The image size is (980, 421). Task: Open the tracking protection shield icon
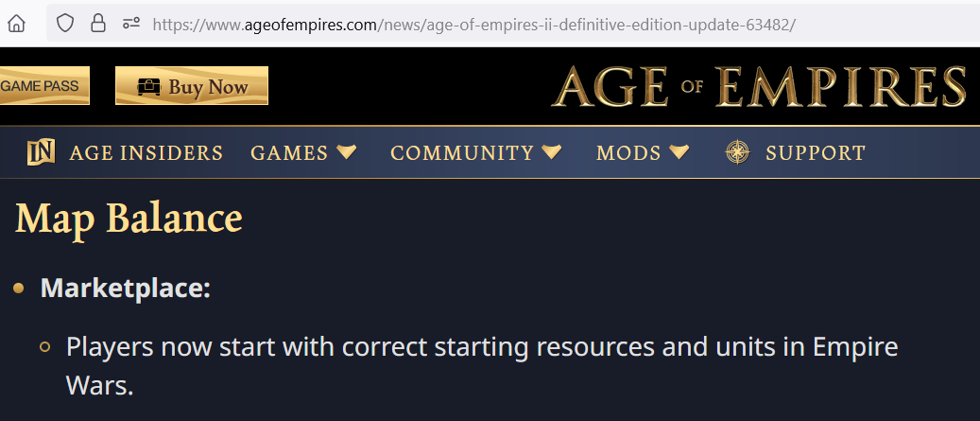tap(65, 24)
